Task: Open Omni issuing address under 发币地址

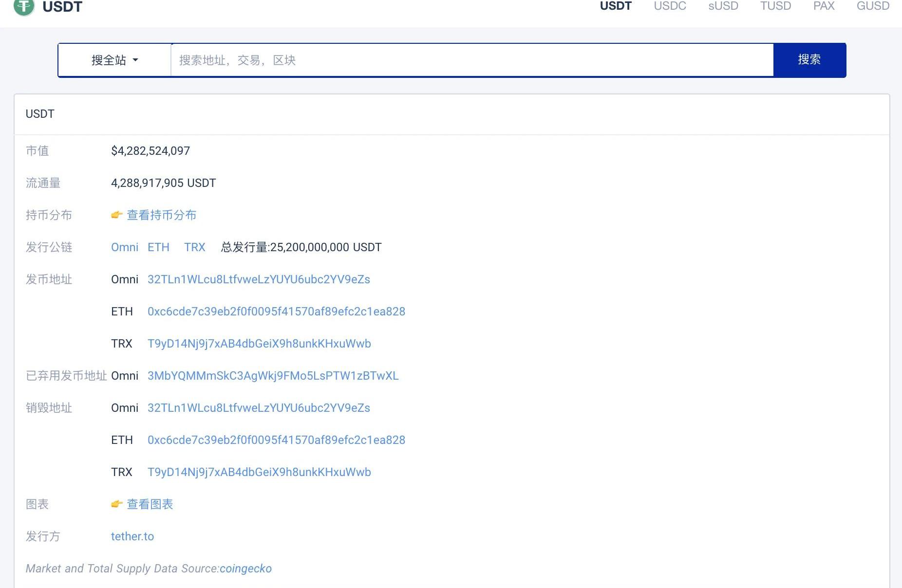Action: (259, 279)
